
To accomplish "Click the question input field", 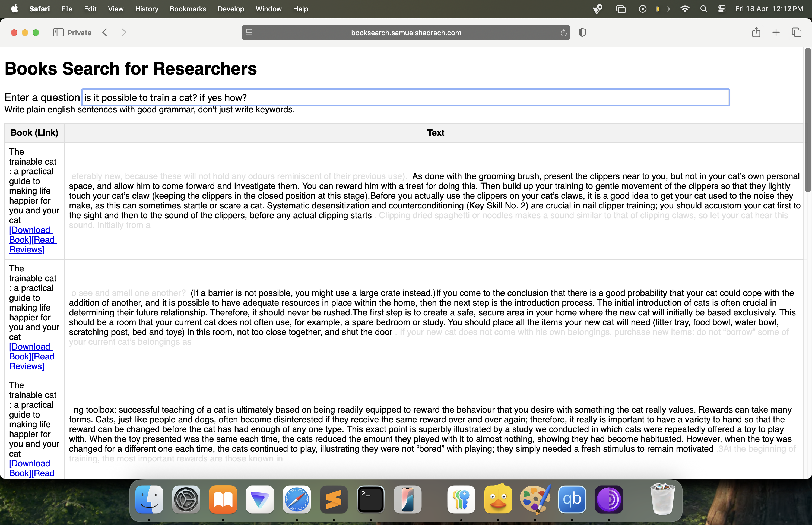I will click(405, 97).
